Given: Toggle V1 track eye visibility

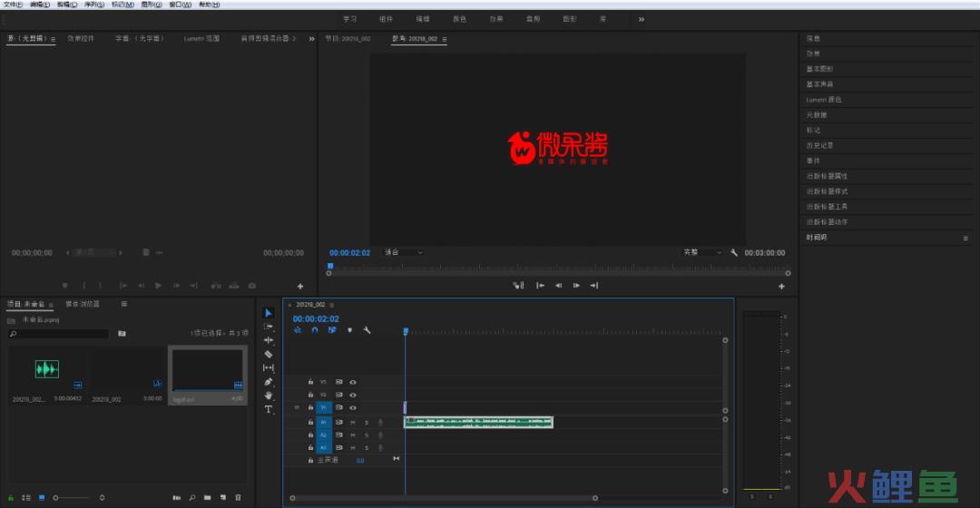Looking at the screenshot, I should click(352, 407).
